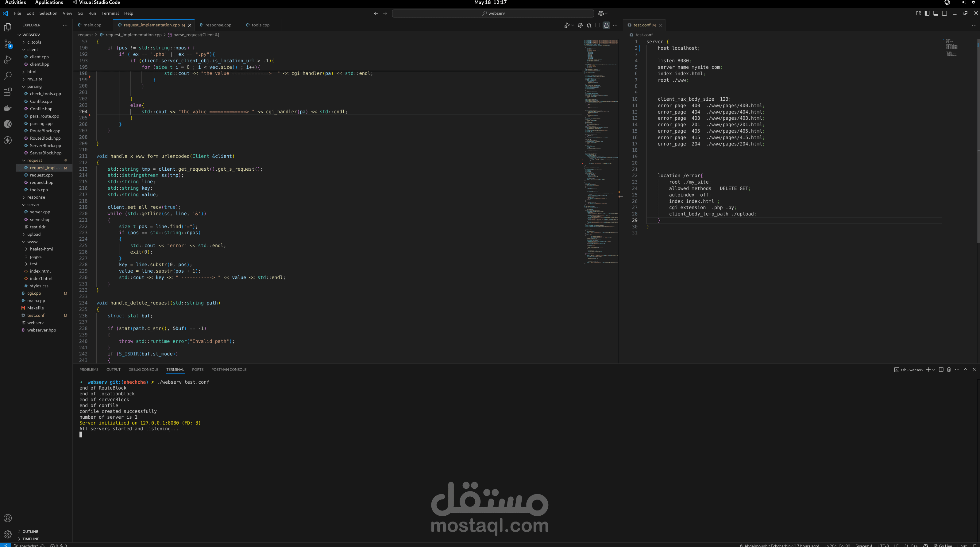Click the open changes compare icon
The image size is (980, 547).
pyautogui.click(x=589, y=25)
